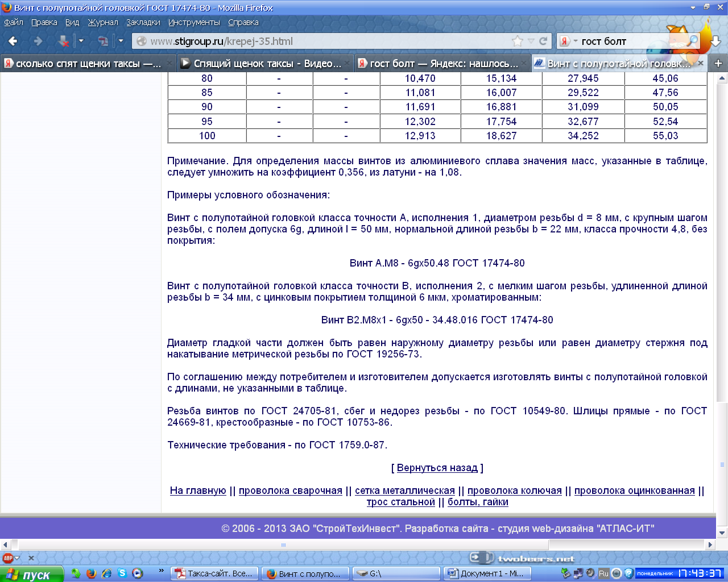Viewport: 728px width, 582px height.
Task: Open the Инструменты menu
Action: [194, 22]
